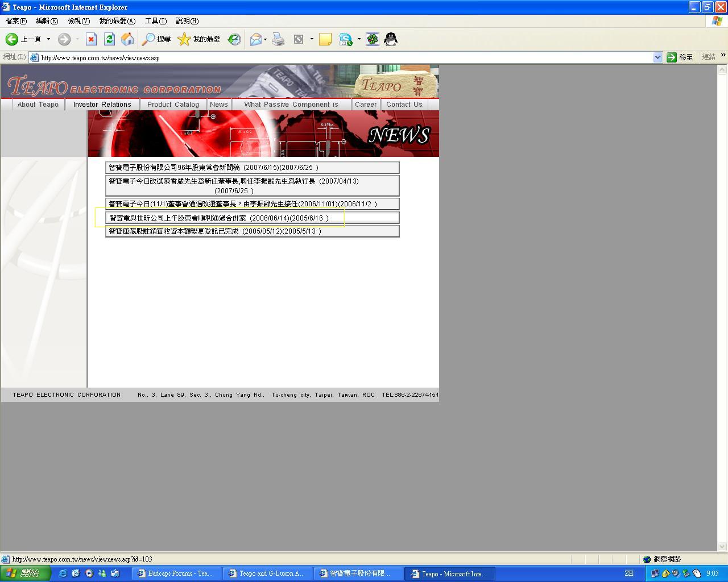728x582 pixels.
Task: Open Favorites (我的最愛) star toolbar button
Action: tap(199, 39)
